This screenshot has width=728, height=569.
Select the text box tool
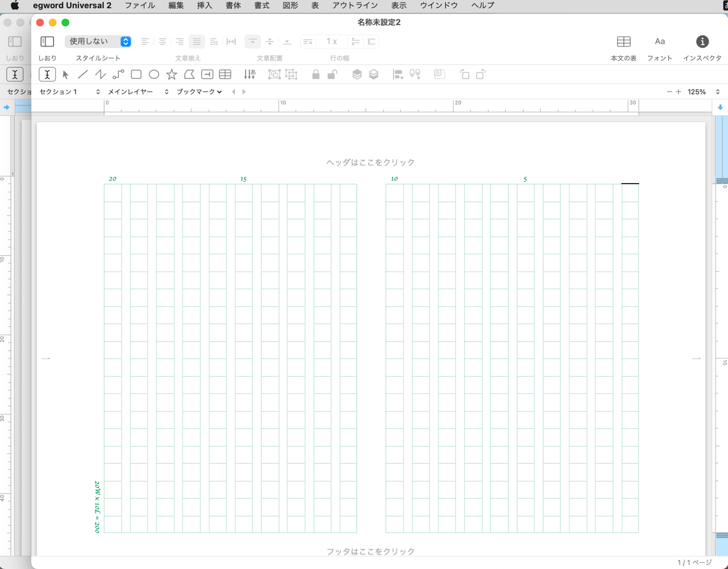pyautogui.click(x=207, y=74)
